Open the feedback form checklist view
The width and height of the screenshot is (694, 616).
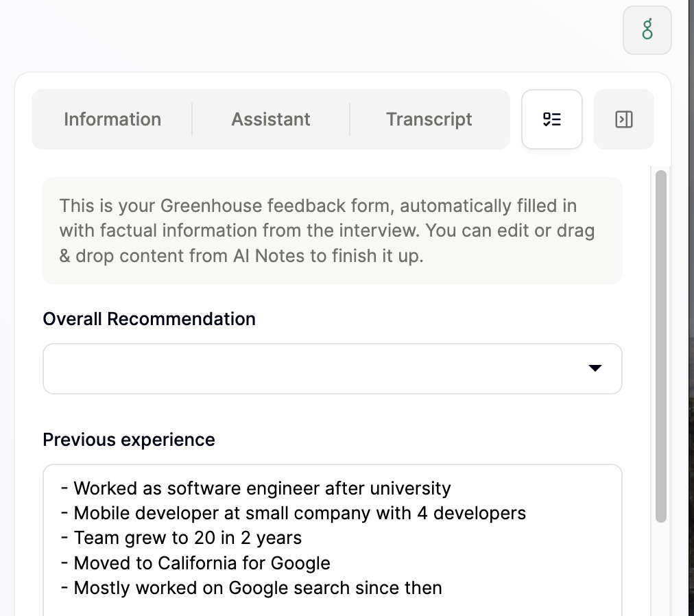click(x=552, y=119)
